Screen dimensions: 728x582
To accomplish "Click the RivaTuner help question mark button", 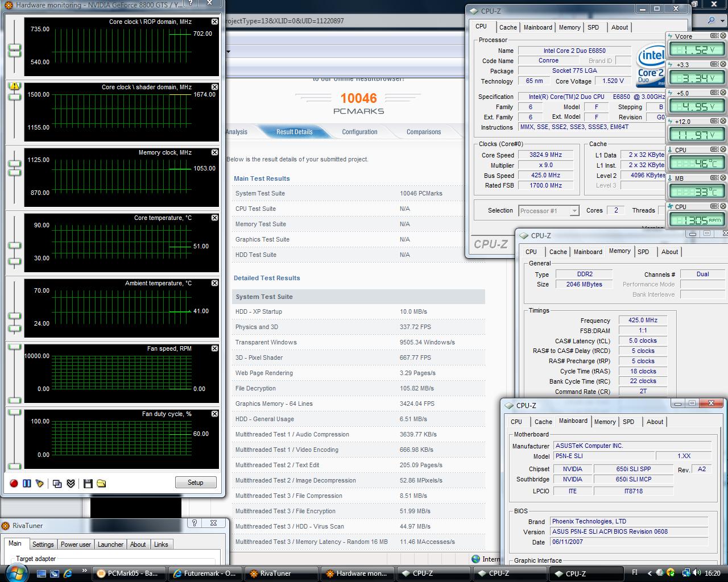I will [x=195, y=523].
